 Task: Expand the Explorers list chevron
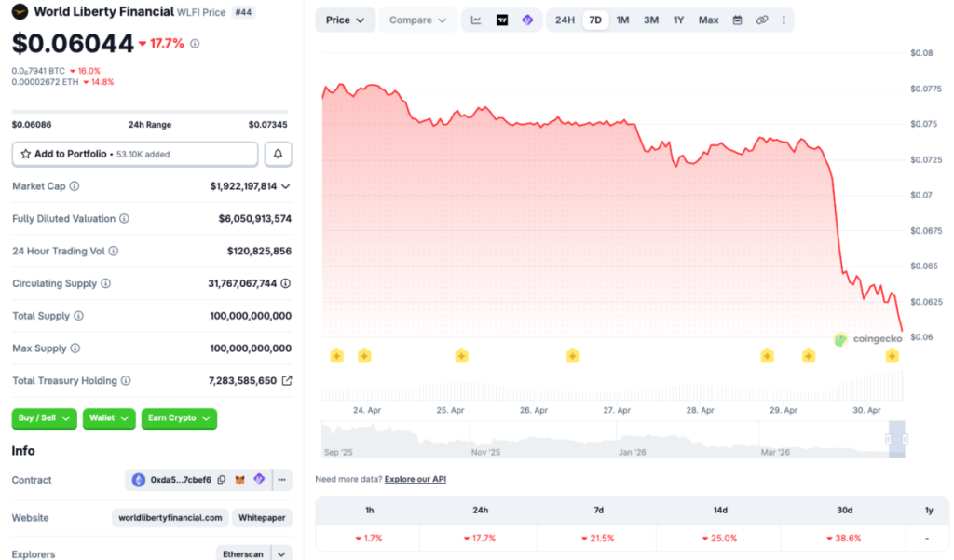[x=283, y=553]
